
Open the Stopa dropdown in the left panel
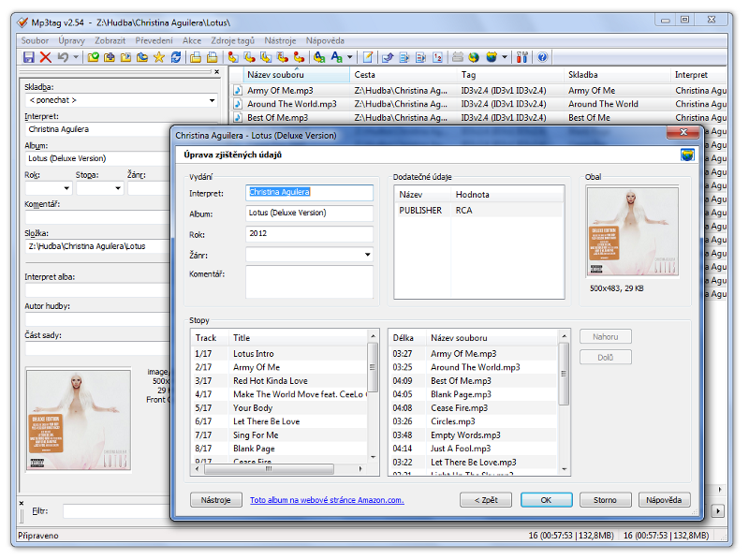click(117, 188)
